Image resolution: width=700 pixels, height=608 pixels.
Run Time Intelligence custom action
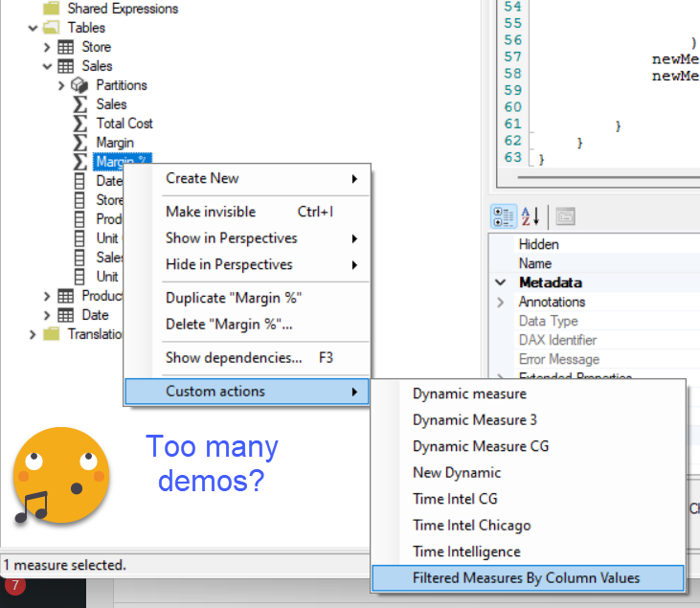pos(466,552)
